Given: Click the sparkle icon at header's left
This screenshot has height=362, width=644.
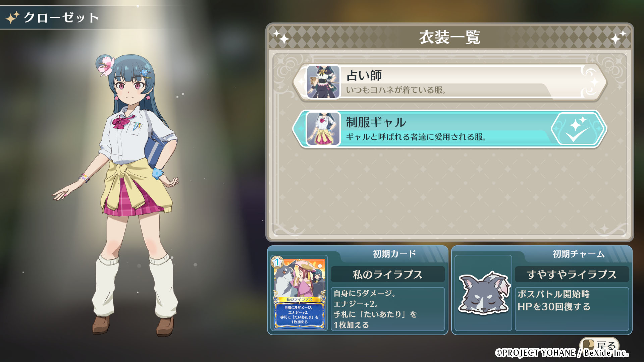Looking at the screenshot, I should [x=281, y=37].
